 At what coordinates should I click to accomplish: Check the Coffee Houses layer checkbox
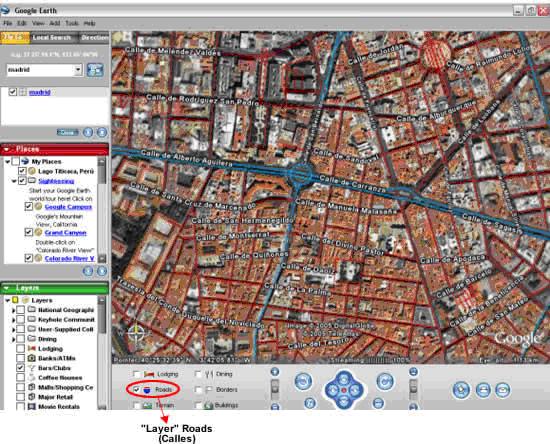(20, 378)
